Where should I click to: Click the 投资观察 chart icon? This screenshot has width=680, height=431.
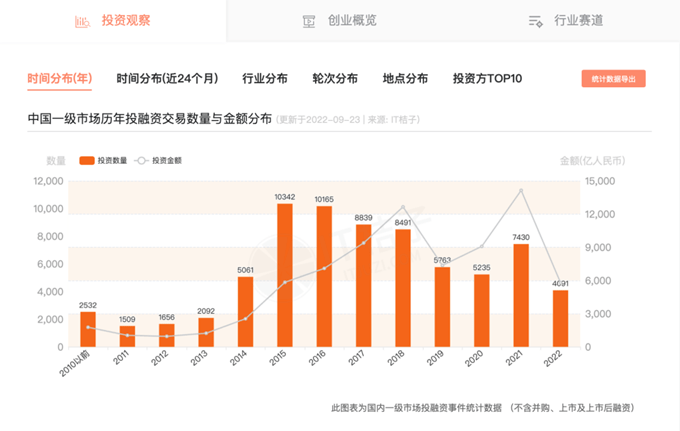click(x=84, y=21)
